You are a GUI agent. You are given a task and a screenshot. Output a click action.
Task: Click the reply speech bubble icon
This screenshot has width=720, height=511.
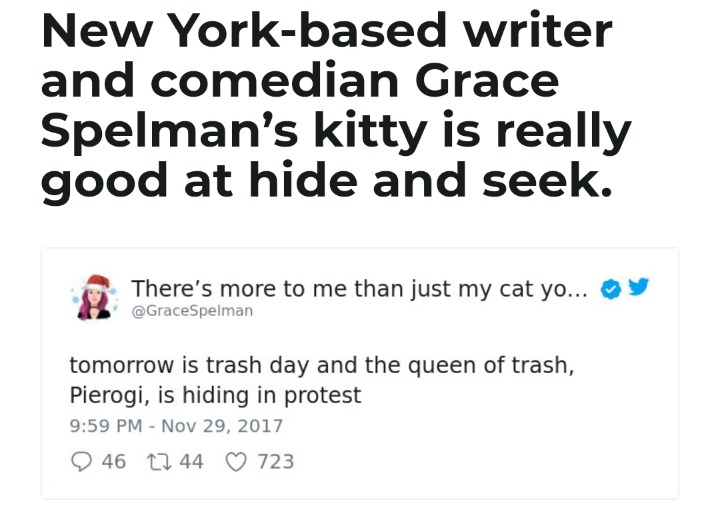(x=81, y=461)
